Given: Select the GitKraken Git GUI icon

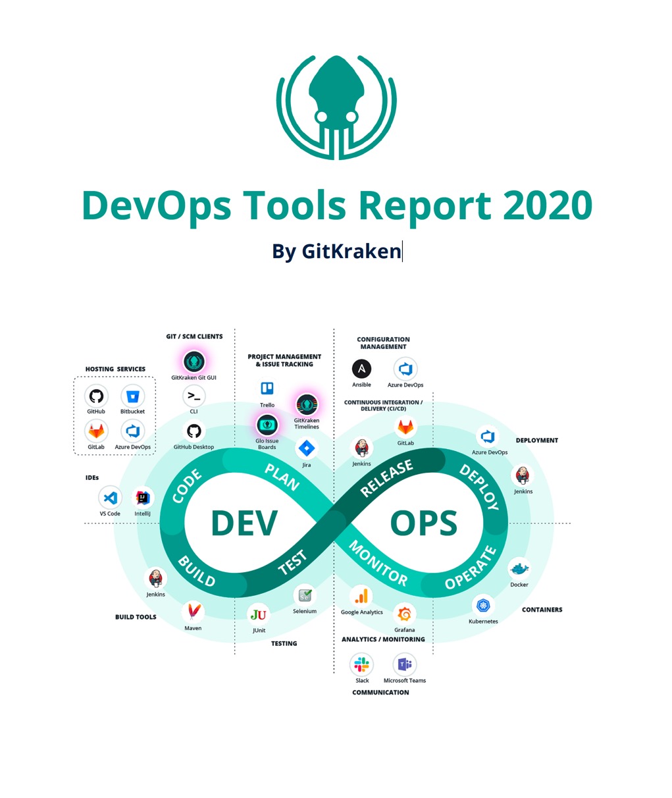Looking at the screenshot, I should (194, 361).
